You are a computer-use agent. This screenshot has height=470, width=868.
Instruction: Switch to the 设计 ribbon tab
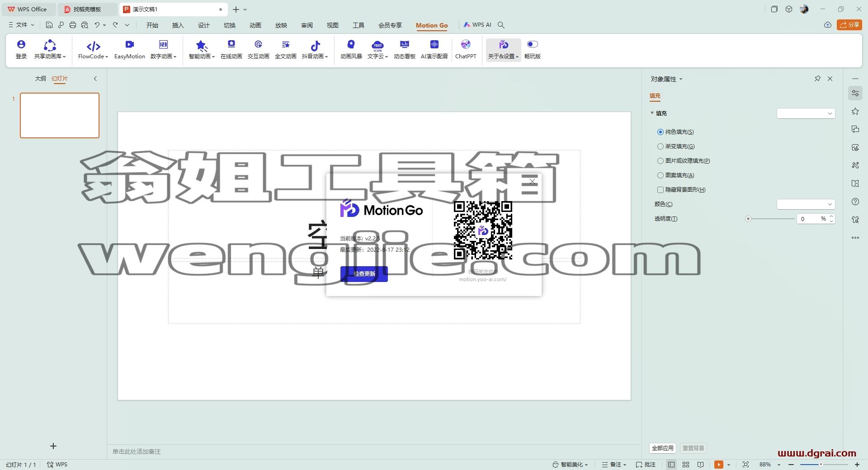tap(204, 25)
